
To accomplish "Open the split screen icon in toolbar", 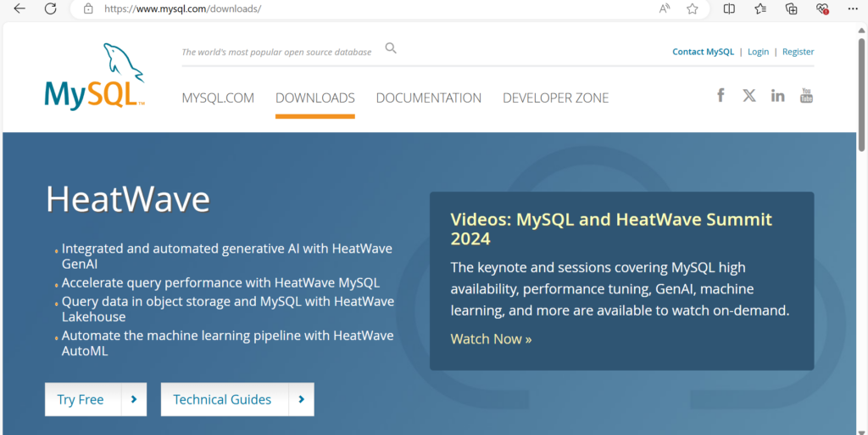I will (x=729, y=8).
